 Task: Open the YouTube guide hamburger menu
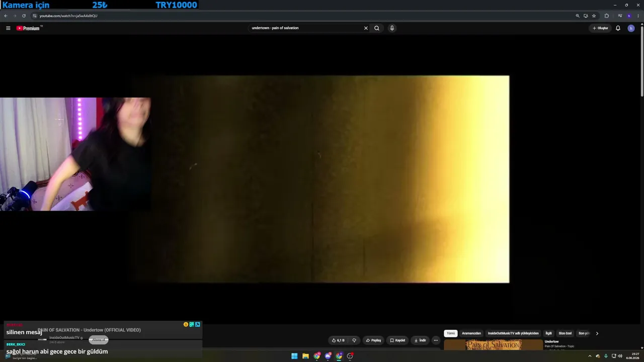coord(8,28)
